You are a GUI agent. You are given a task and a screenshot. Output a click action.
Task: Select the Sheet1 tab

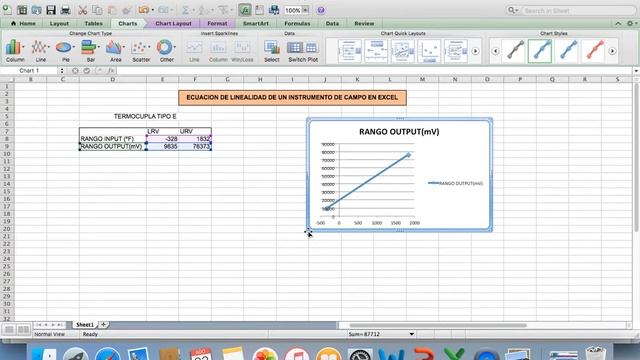(x=84, y=324)
